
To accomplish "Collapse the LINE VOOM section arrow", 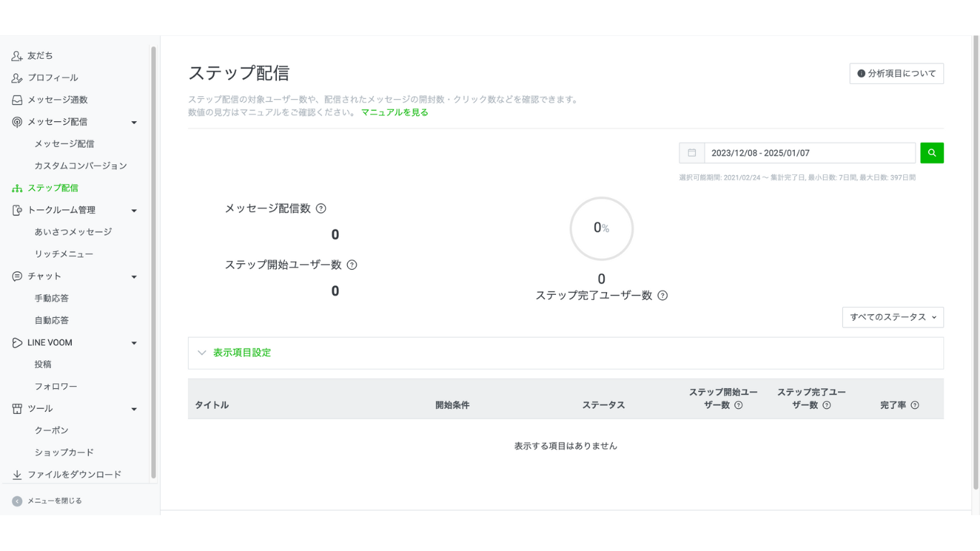I will [134, 344].
